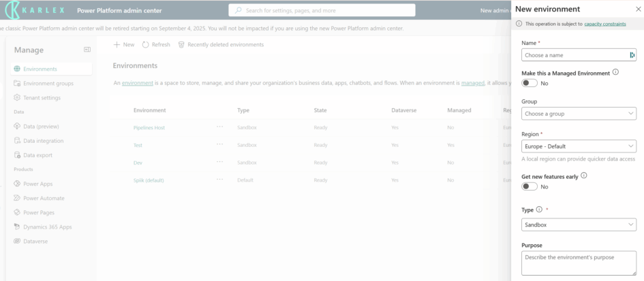This screenshot has width=644, height=281.
Task: Click the 'Default' type cell for Spiik
Action: tap(245, 180)
